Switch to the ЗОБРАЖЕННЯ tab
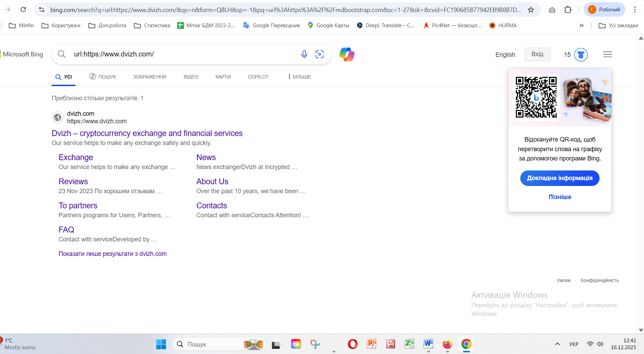The height and width of the screenshot is (354, 644). 150,77
